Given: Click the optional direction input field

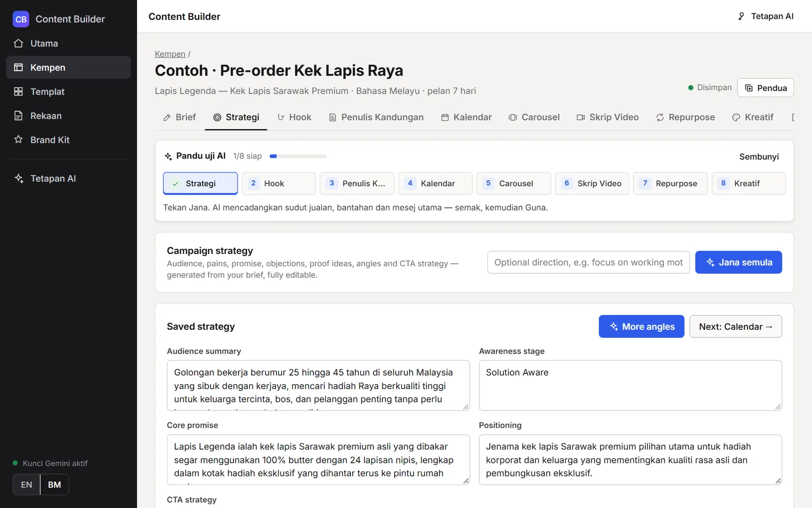Looking at the screenshot, I should pyautogui.click(x=588, y=262).
